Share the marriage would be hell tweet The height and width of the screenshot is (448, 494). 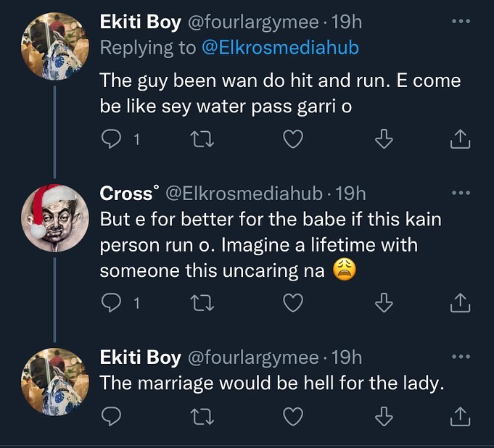pyautogui.click(x=461, y=417)
